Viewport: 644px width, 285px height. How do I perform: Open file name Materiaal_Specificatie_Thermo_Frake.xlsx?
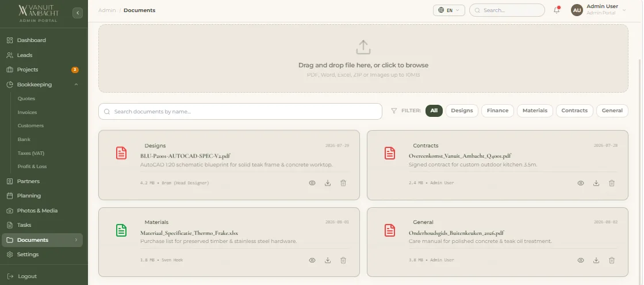click(189, 233)
